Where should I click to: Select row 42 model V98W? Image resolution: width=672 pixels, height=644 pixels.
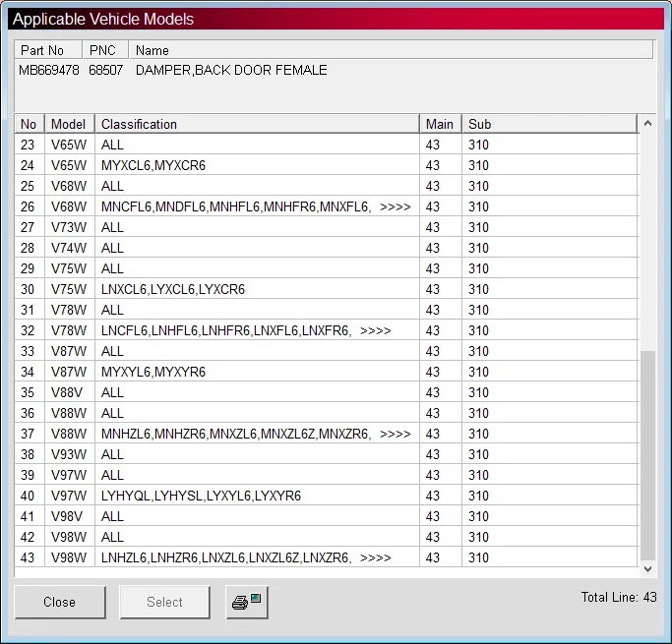69,537
